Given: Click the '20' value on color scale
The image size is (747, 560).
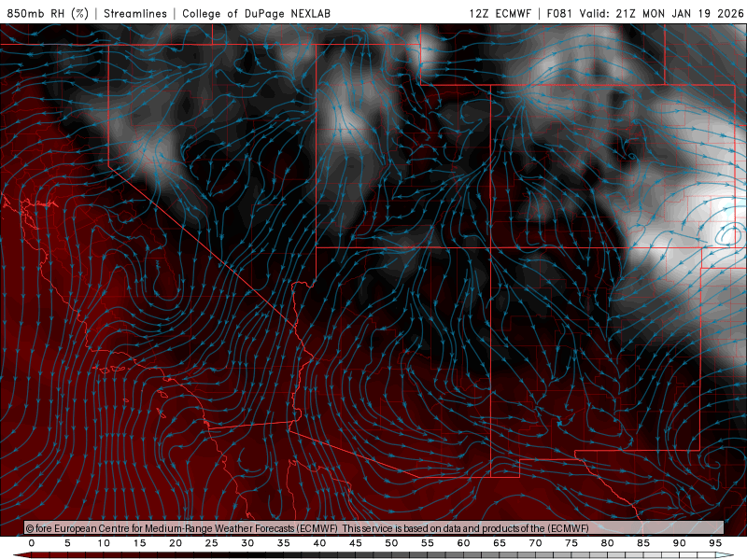Looking at the screenshot, I should 176,543.
